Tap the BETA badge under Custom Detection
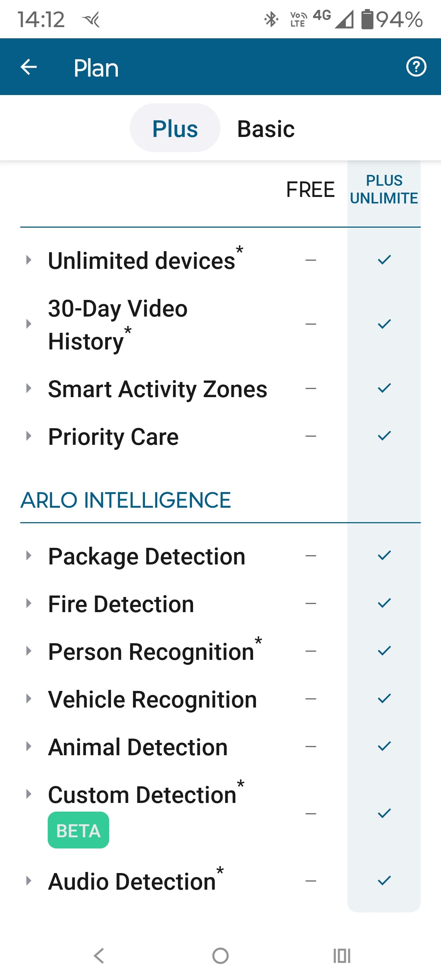This screenshot has width=441, height=980. (78, 830)
